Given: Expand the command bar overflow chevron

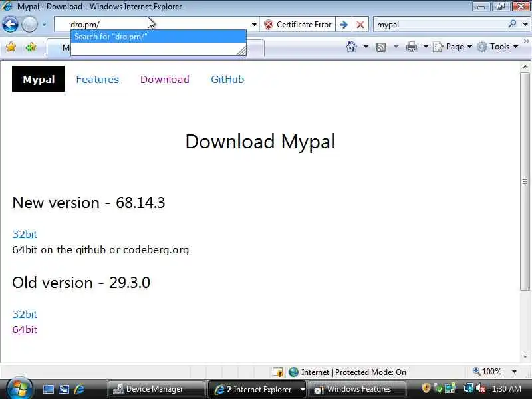Looking at the screenshot, I should [x=526, y=41].
